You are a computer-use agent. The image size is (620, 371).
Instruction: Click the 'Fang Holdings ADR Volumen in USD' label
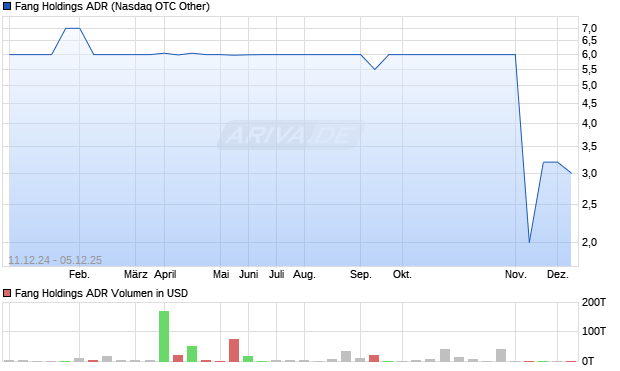pos(101,293)
